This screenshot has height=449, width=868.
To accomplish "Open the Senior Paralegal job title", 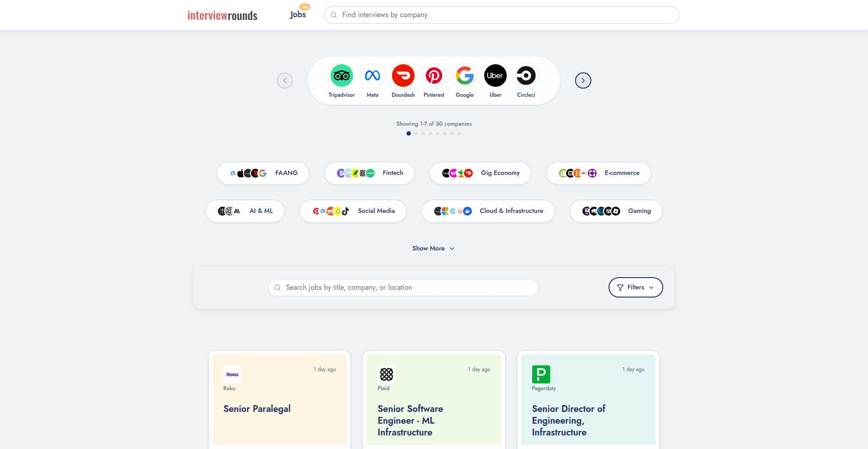I will (x=257, y=409).
